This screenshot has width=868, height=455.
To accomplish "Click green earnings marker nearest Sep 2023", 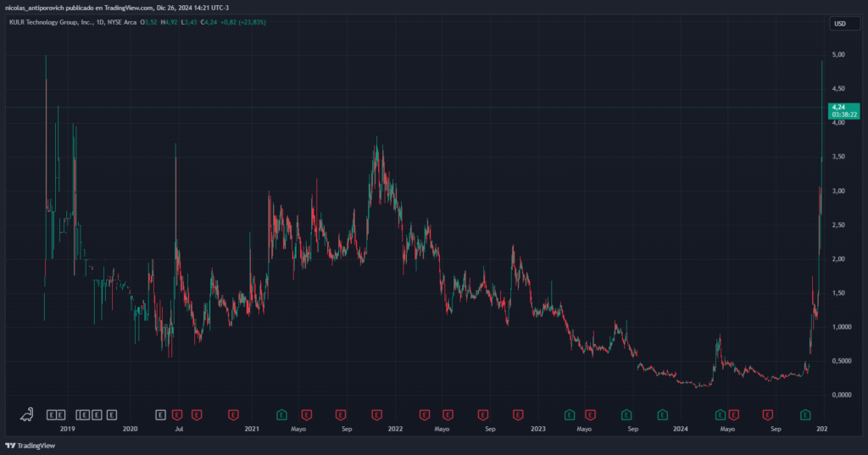I will tap(626, 415).
